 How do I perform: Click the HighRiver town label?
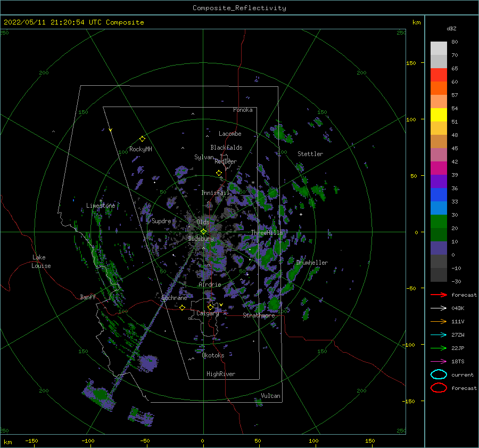tap(221, 374)
